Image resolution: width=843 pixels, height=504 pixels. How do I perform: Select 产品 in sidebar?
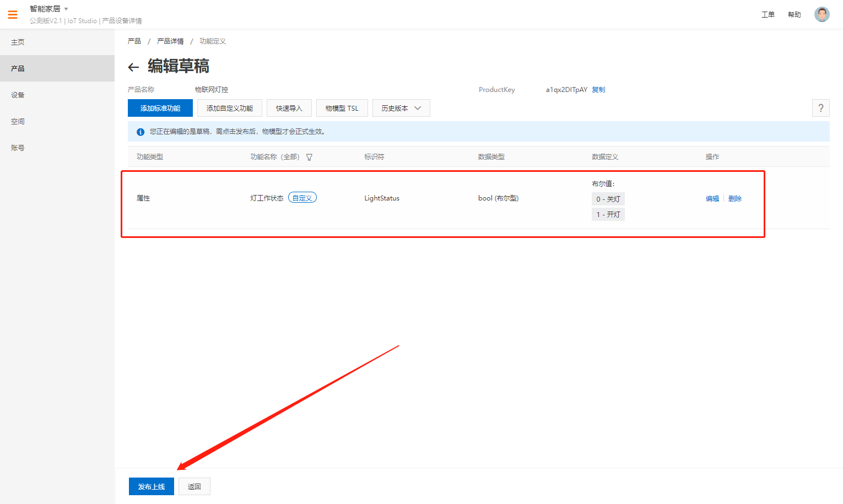click(57, 68)
